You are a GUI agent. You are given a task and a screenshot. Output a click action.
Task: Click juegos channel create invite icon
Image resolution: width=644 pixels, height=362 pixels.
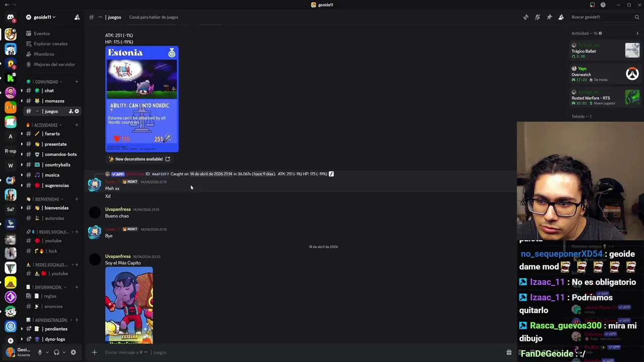click(70, 111)
